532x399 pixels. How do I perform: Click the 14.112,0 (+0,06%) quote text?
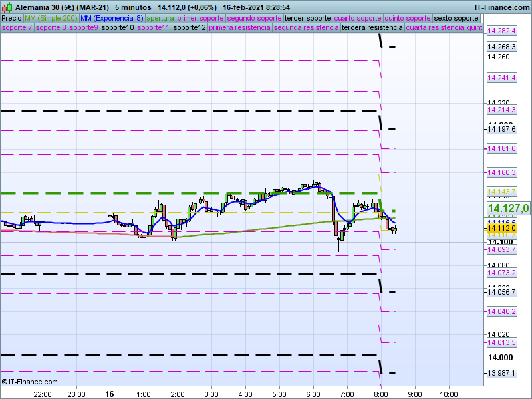coord(187,7)
